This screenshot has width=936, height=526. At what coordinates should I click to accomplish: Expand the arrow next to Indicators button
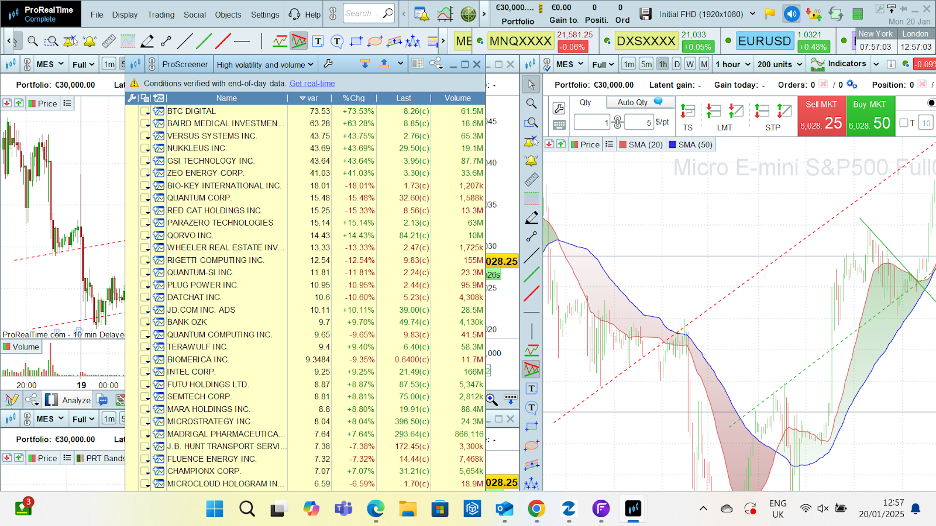tap(876, 64)
